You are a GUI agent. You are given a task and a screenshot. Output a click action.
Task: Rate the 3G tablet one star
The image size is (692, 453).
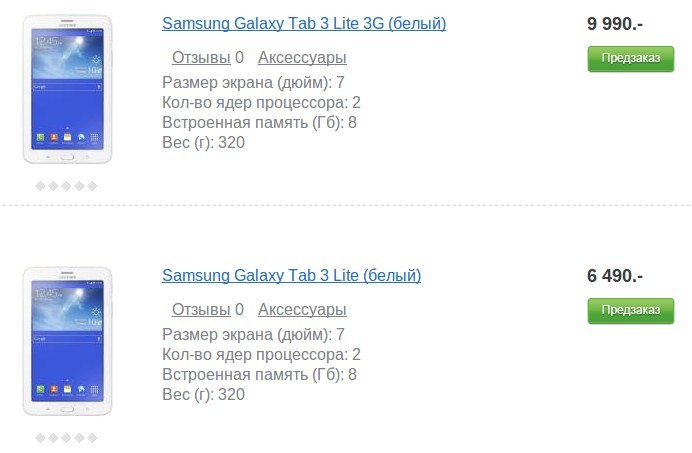coord(41,186)
